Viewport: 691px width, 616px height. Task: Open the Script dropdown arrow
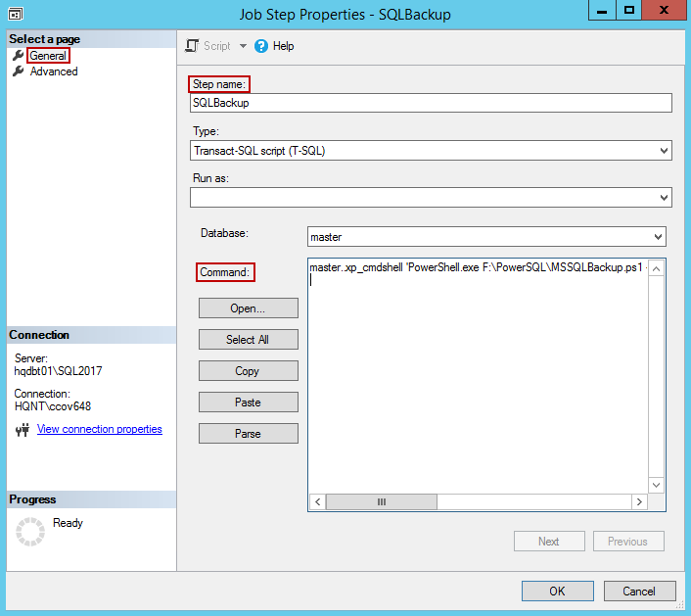point(243,46)
